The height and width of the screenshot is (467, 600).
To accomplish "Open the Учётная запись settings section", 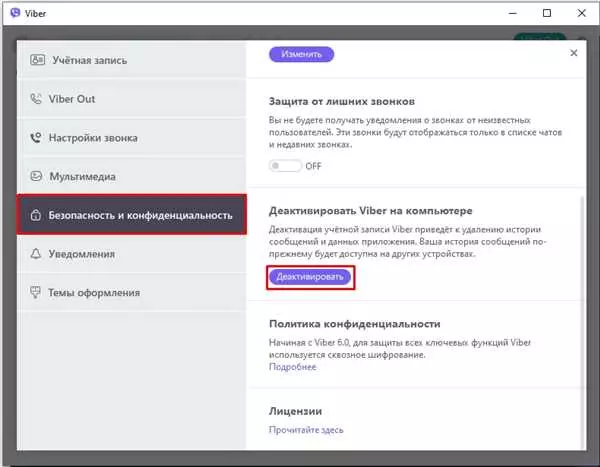I will tap(131, 60).
